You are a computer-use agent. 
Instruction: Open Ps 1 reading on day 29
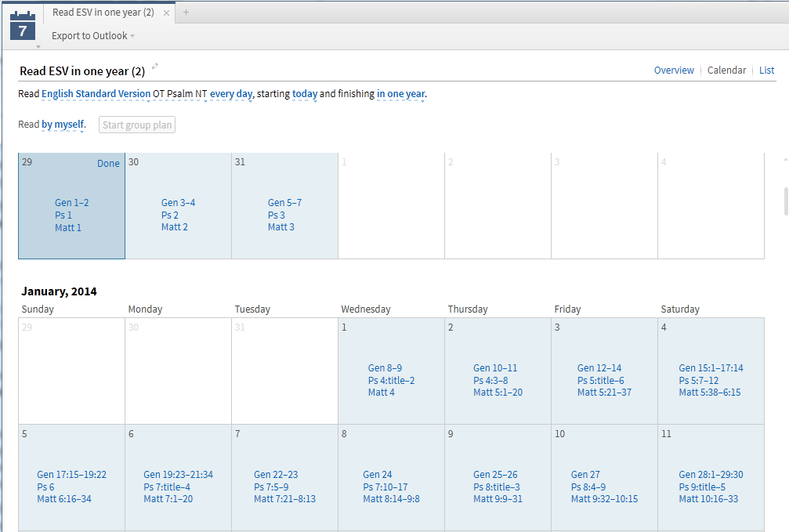[63, 215]
